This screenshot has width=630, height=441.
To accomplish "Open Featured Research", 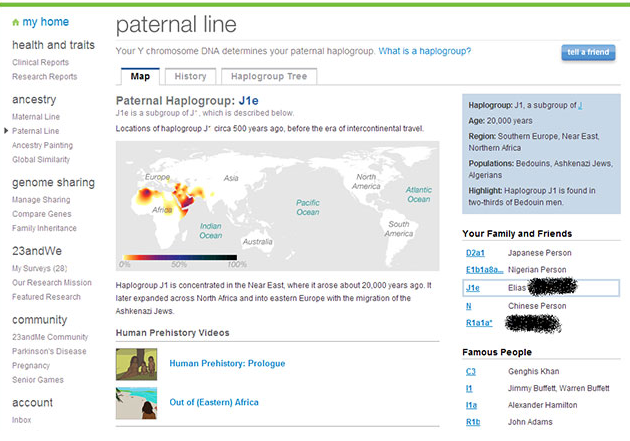I will pos(46,297).
